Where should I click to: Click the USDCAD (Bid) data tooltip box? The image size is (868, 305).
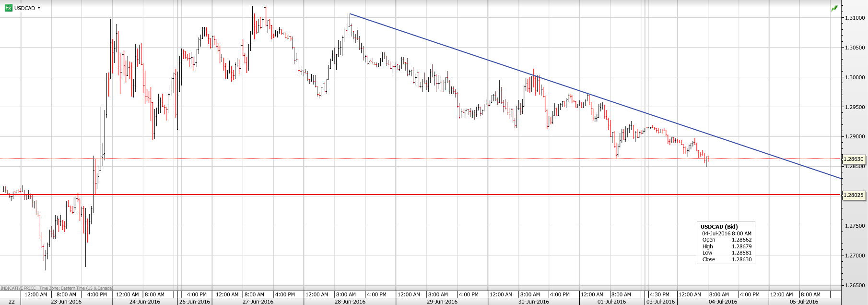tap(726, 243)
